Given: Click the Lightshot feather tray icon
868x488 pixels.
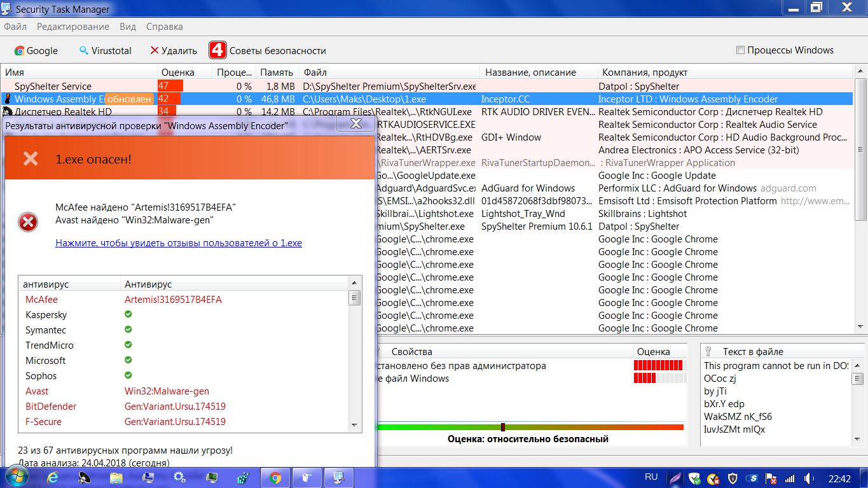Looking at the screenshot, I should pyautogui.click(x=676, y=478).
